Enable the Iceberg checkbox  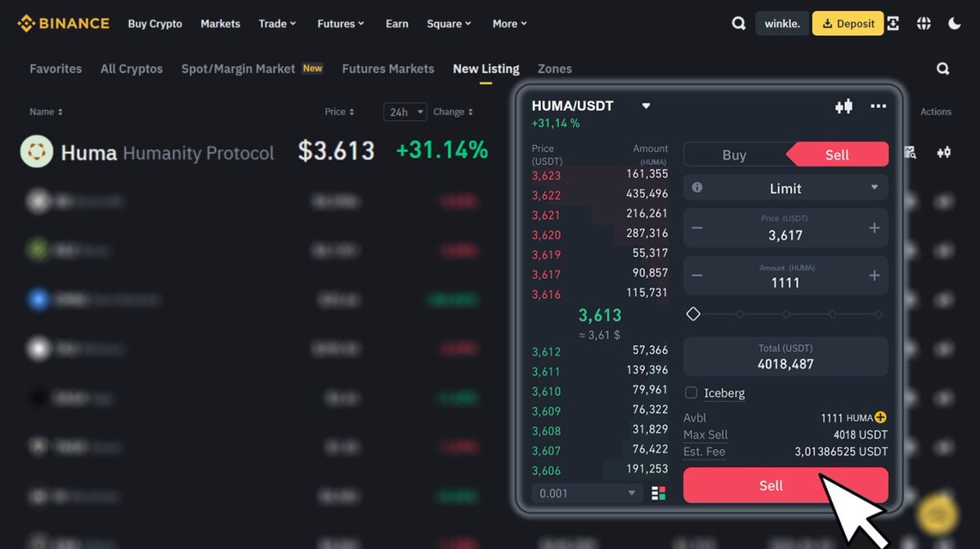[x=691, y=393]
